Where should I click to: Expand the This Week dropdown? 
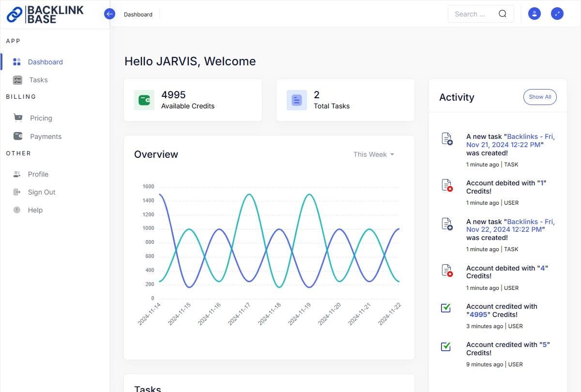pos(373,154)
